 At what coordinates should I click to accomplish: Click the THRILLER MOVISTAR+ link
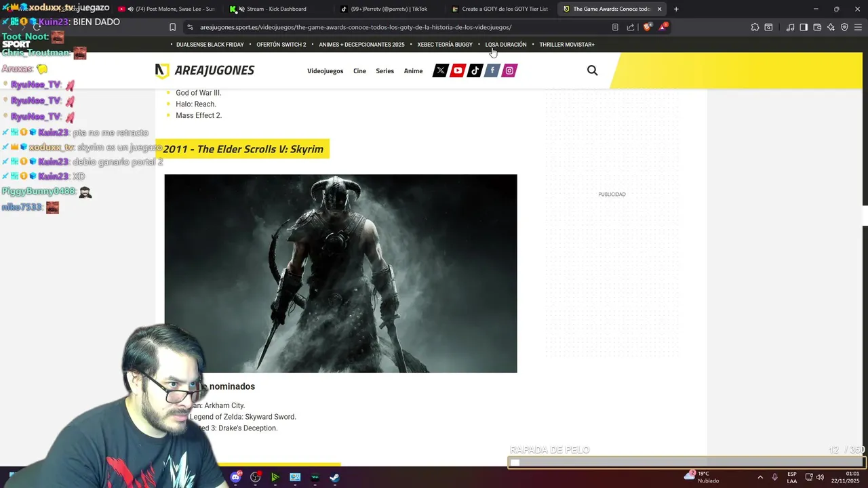pos(567,45)
